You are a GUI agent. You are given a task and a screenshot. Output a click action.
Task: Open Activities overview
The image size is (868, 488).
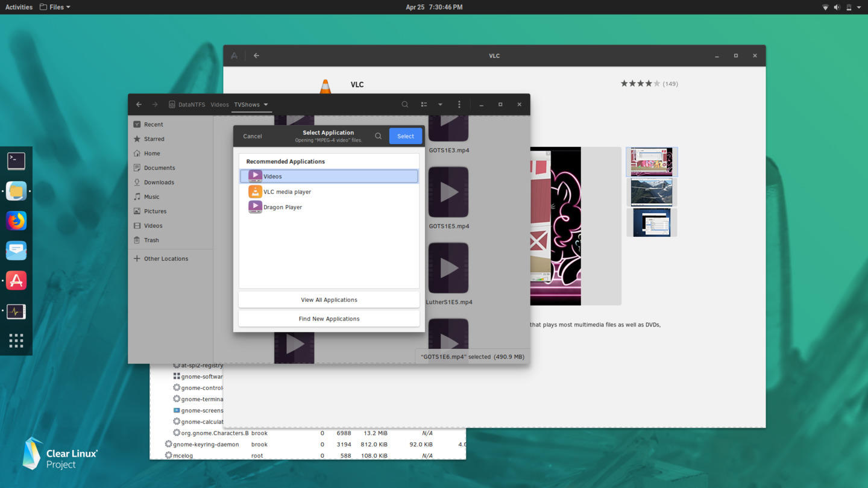[19, 7]
